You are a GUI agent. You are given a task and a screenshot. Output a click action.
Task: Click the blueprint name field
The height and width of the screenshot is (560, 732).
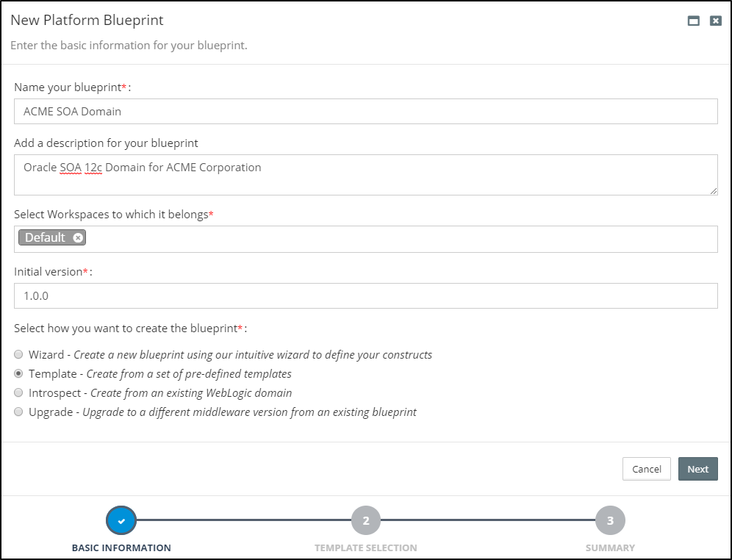366,111
